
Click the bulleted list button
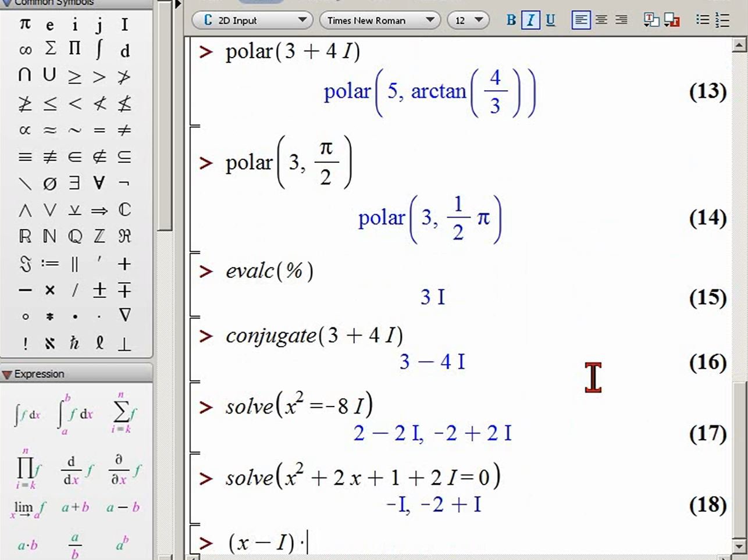pos(703,20)
